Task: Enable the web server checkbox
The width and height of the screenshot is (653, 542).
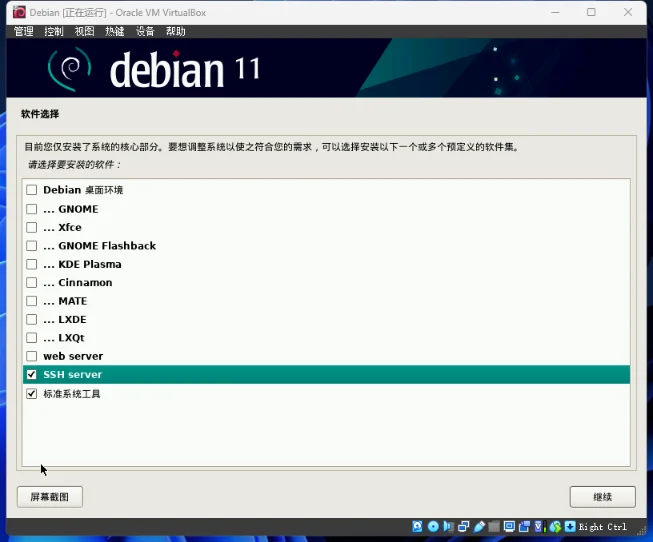Action: coord(32,356)
